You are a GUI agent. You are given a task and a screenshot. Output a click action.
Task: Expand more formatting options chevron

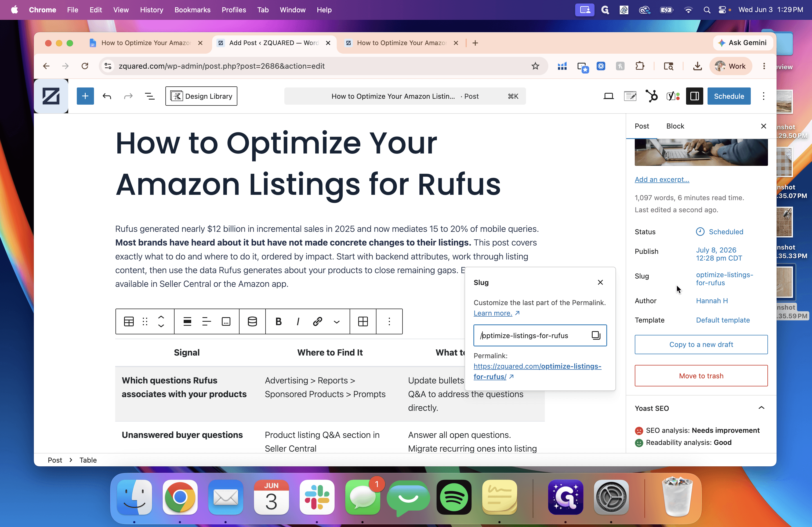click(x=337, y=322)
